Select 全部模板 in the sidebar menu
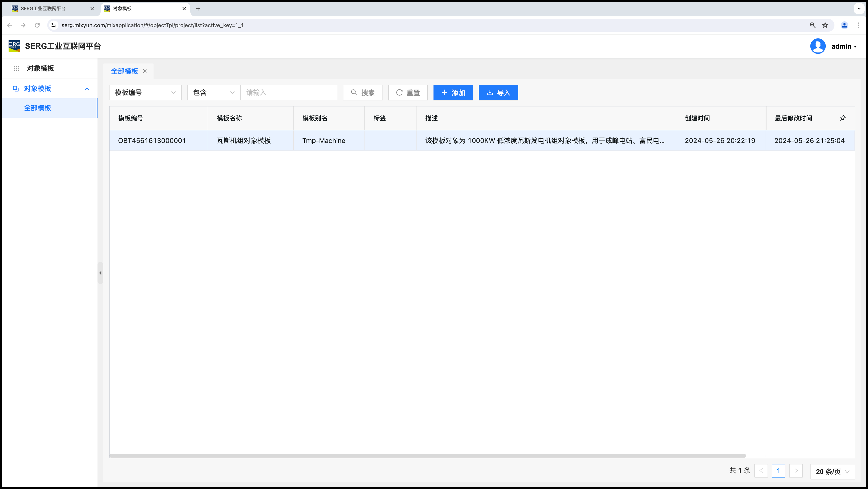Screen dimensions: 868x489 click(37, 108)
